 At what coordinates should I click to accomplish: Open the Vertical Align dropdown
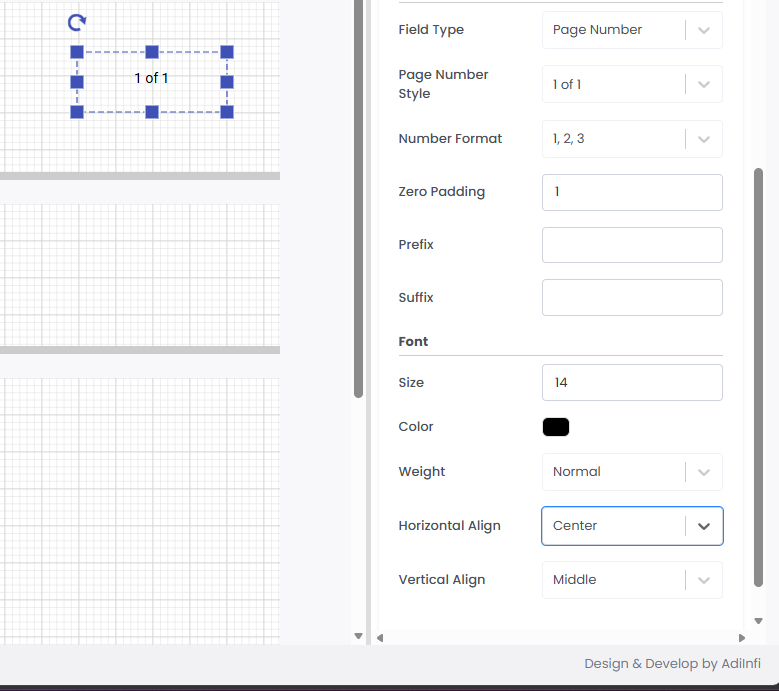[x=631, y=580]
